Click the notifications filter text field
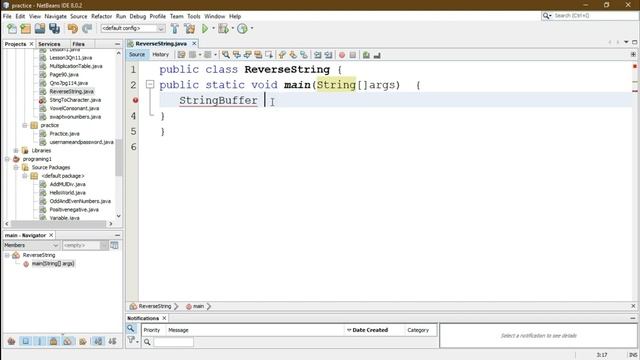This screenshot has height=360, width=640. click(173, 342)
